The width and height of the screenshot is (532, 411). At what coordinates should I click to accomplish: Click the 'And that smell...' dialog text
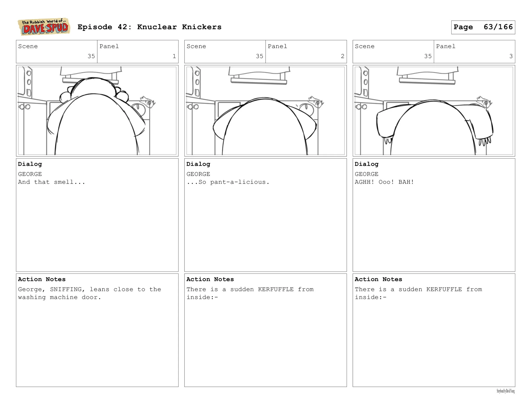click(x=51, y=182)
